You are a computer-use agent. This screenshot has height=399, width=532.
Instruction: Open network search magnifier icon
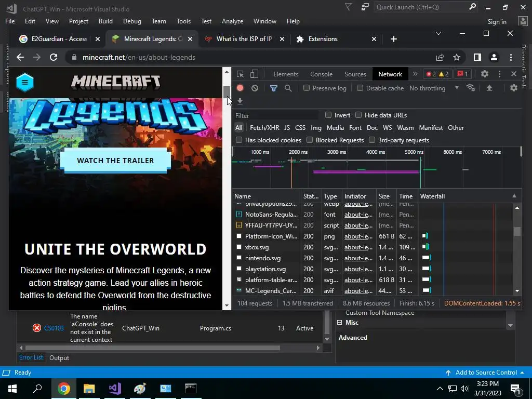(x=288, y=88)
